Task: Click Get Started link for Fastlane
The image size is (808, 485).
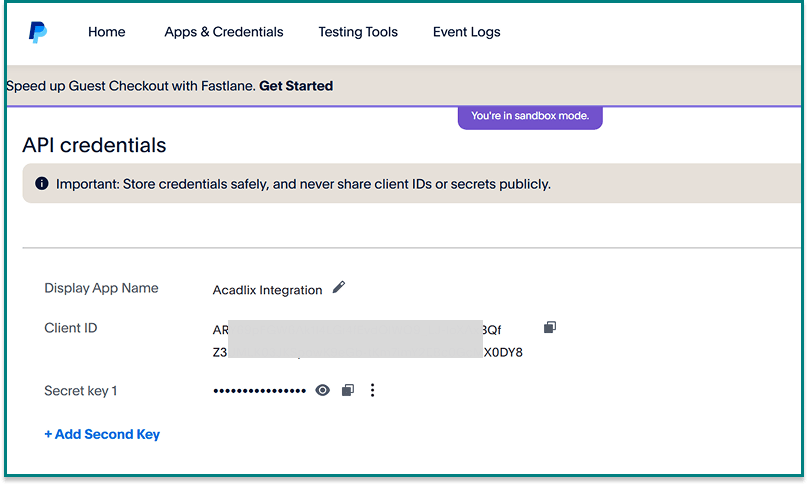Action: tap(296, 86)
